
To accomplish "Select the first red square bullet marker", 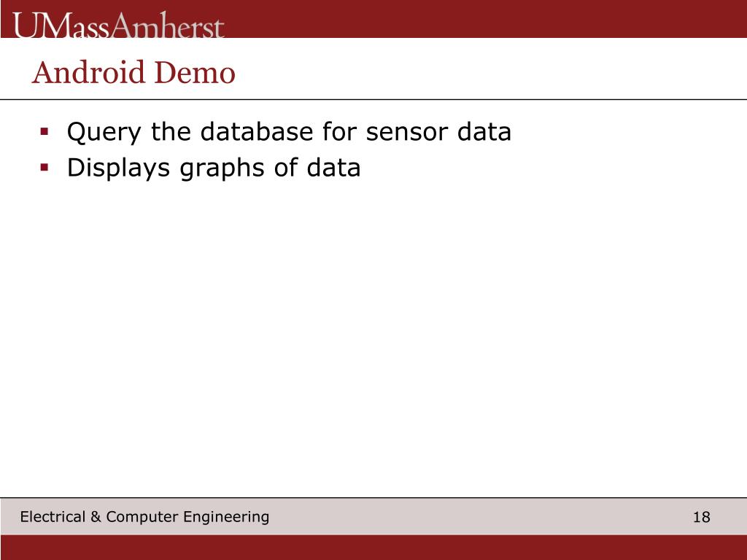I will 44,131.
